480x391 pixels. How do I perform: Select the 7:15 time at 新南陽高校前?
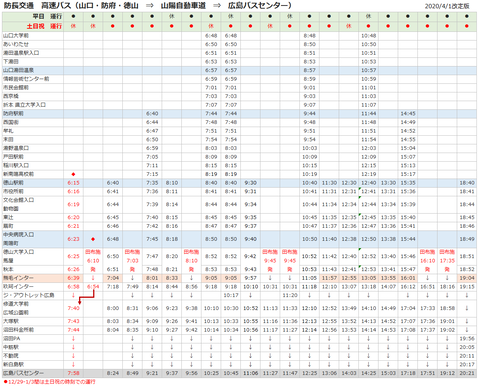(x=152, y=174)
